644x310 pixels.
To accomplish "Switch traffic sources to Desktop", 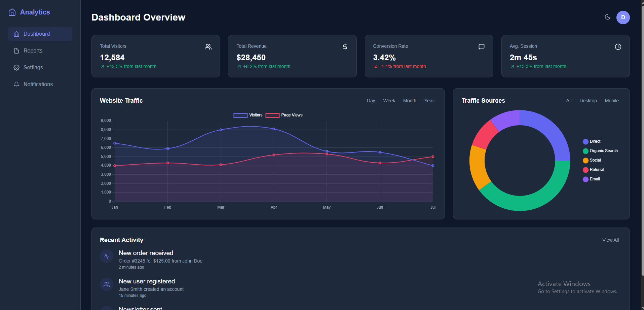I will [588, 101].
